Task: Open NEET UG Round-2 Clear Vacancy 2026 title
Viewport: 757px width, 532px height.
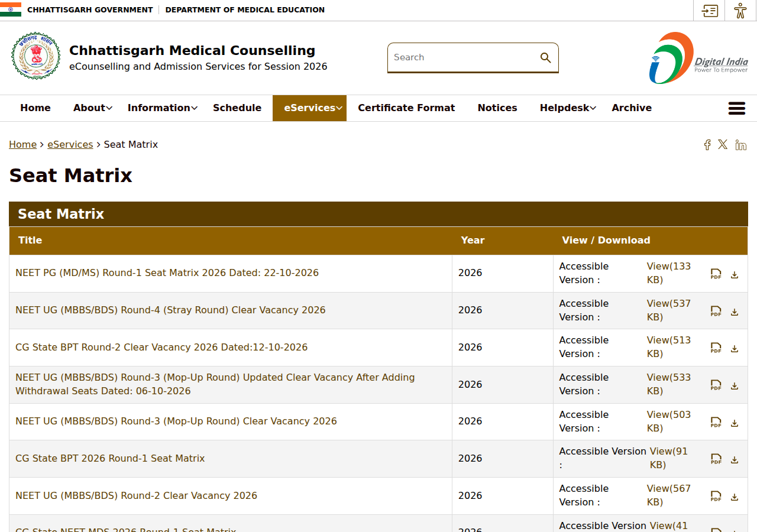Action: pyautogui.click(x=136, y=496)
